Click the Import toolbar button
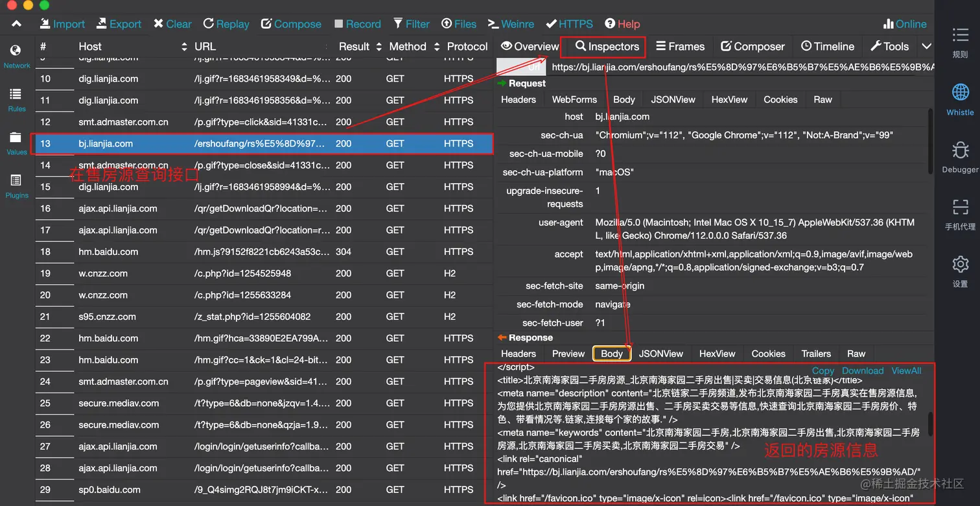This screenshot has height=506, width=980. coord(62,24)
